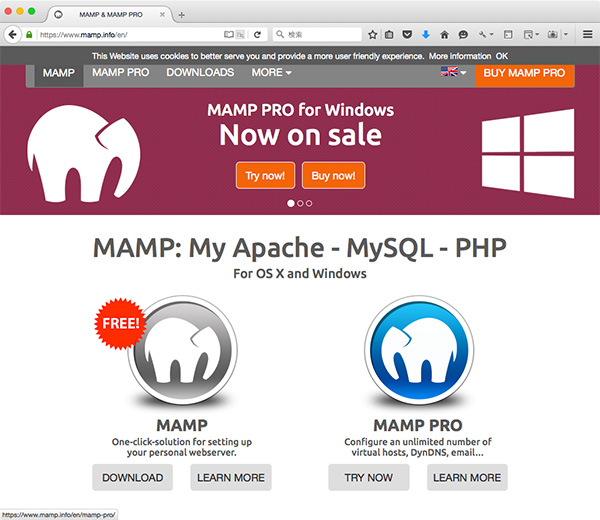Click the 'Now on sale' banner text
Viewport: 600px width, 520px height.
pyautogui.click(x=300, y=135)
